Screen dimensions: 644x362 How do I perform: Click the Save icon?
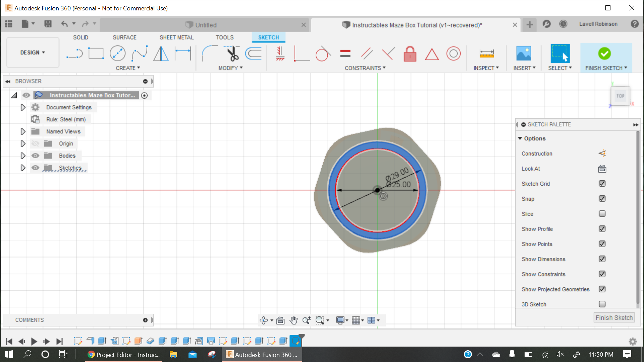48,24
